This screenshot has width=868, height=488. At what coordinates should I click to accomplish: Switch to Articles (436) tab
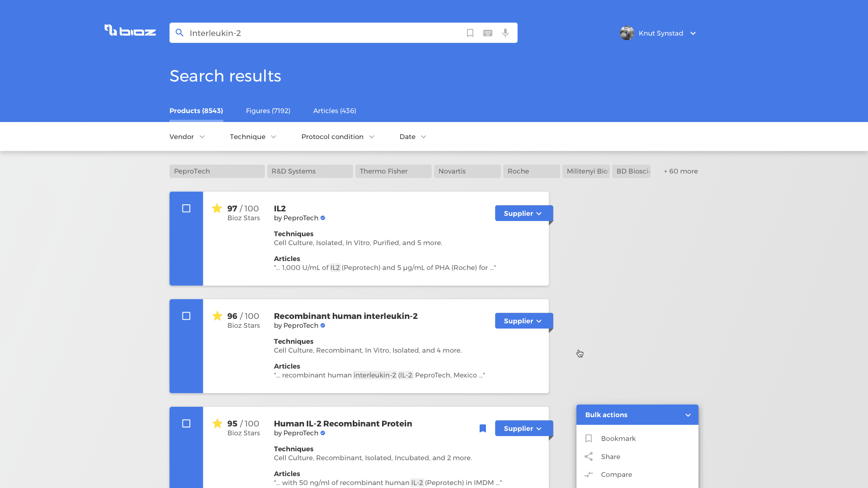tap(335, 111)
